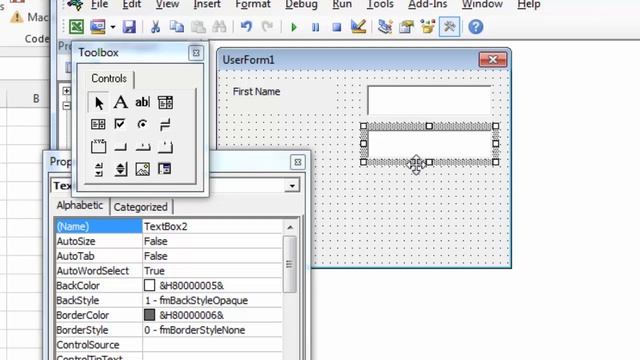Click the Insert UserForm toolbar icon

(x=98, y=27)
